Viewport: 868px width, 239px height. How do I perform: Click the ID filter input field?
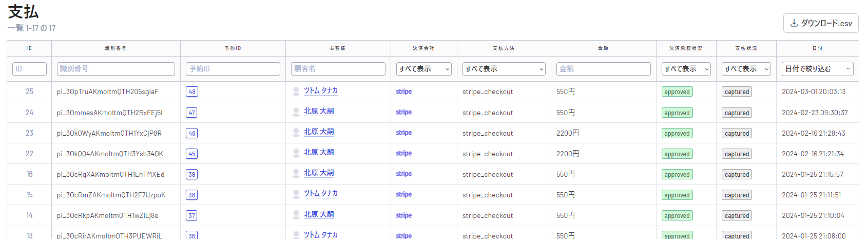click(x=29, y=69)
